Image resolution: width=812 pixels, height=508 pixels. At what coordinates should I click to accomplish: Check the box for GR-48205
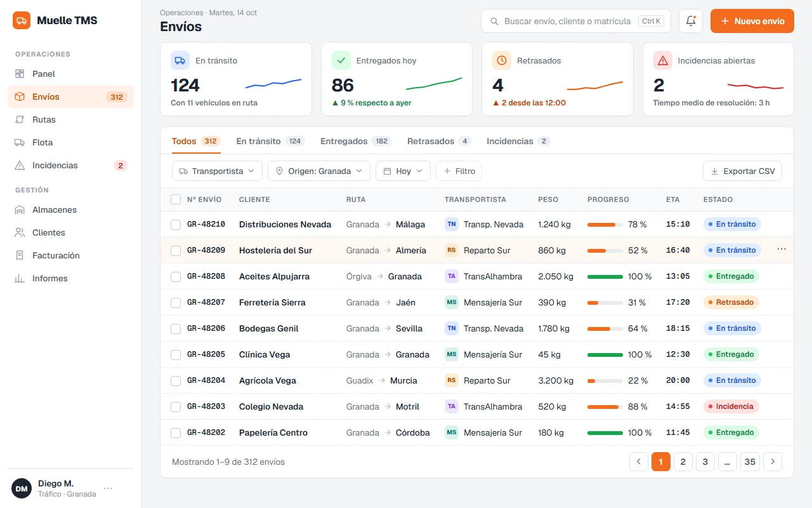point(176,354)
